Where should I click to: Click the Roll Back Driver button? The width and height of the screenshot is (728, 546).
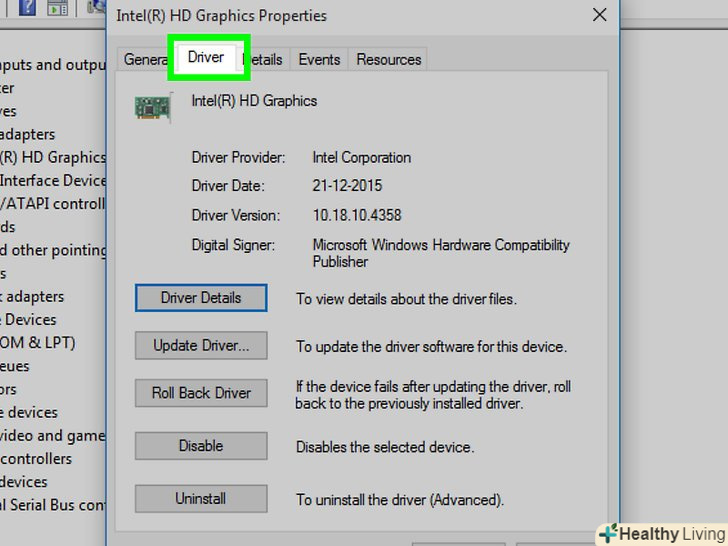pyautogui.click(x=201, y=393)
